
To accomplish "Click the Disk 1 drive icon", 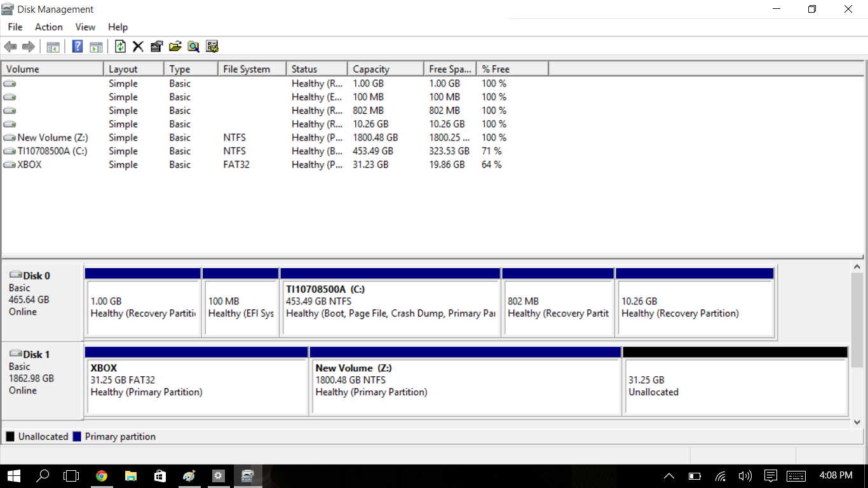I will click(16, 354).
